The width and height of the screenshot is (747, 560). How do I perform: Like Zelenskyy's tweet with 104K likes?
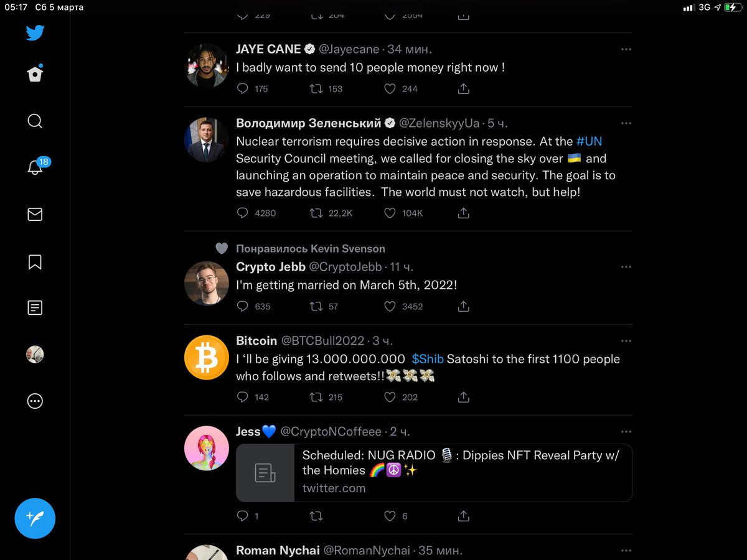click(390, 213)
